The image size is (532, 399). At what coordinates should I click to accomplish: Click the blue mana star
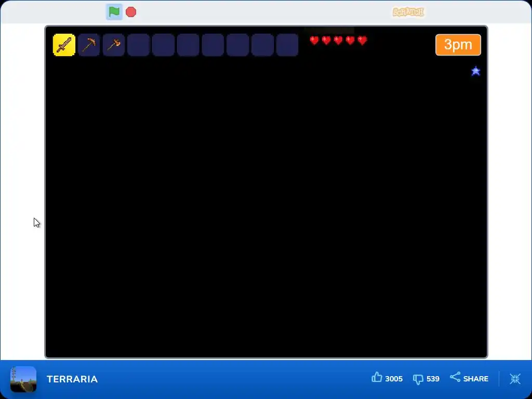476,71
